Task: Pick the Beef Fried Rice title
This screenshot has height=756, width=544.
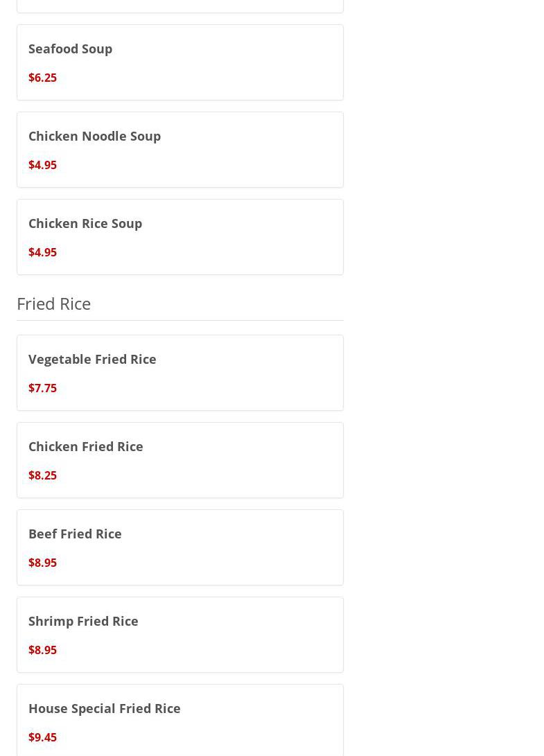Action: pos(75,534)
